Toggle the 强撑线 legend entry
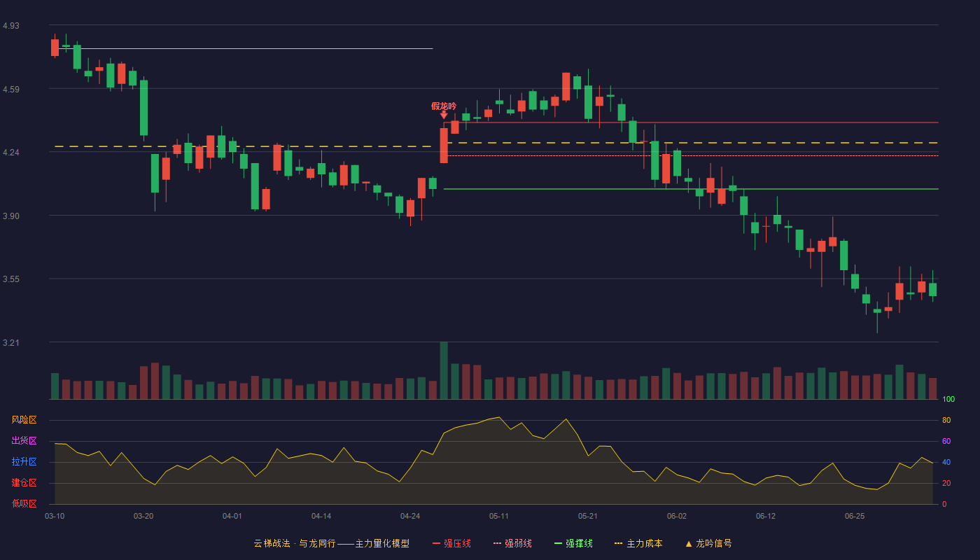Image resolution: width=980 pixels, height=560 pixels. [x=573, y=543]
